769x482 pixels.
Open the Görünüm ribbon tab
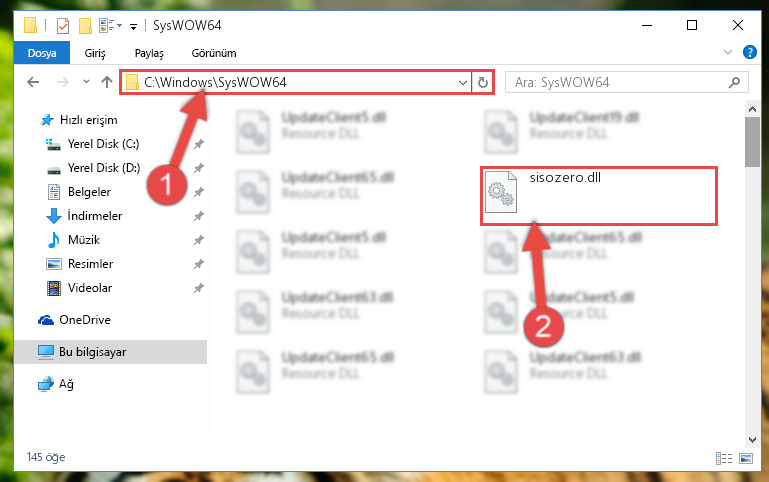214,53
